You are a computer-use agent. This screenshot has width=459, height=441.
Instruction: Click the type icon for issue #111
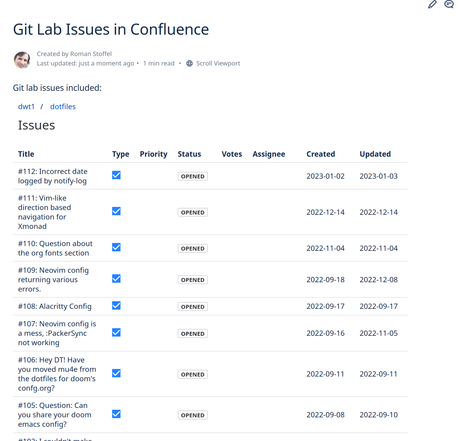point(116,211)
